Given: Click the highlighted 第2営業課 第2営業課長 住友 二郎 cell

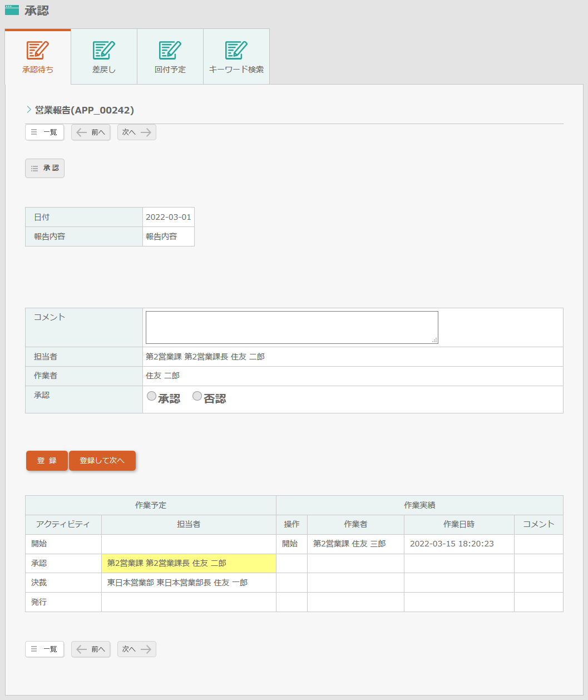Looking at the screenshot, I should coord(189,563).
